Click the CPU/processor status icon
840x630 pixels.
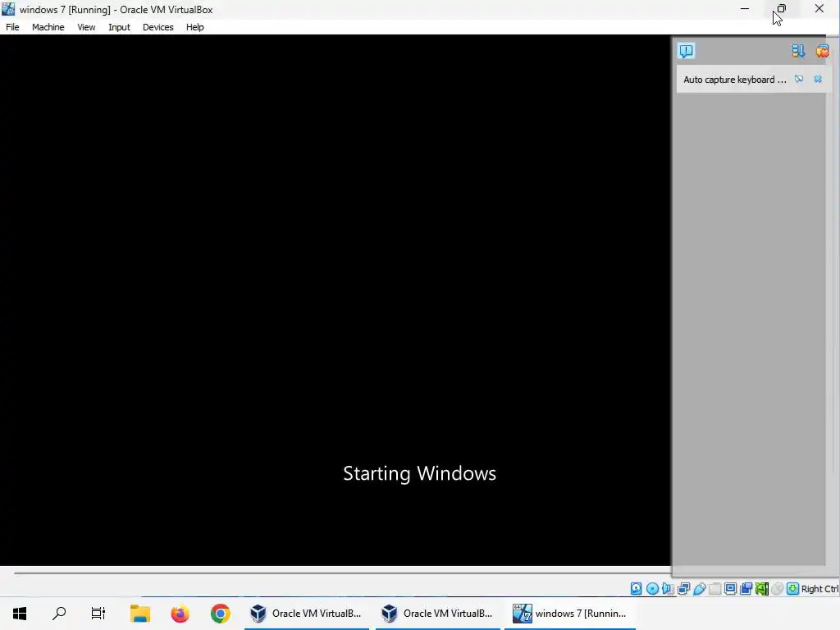tap(762, 589)
